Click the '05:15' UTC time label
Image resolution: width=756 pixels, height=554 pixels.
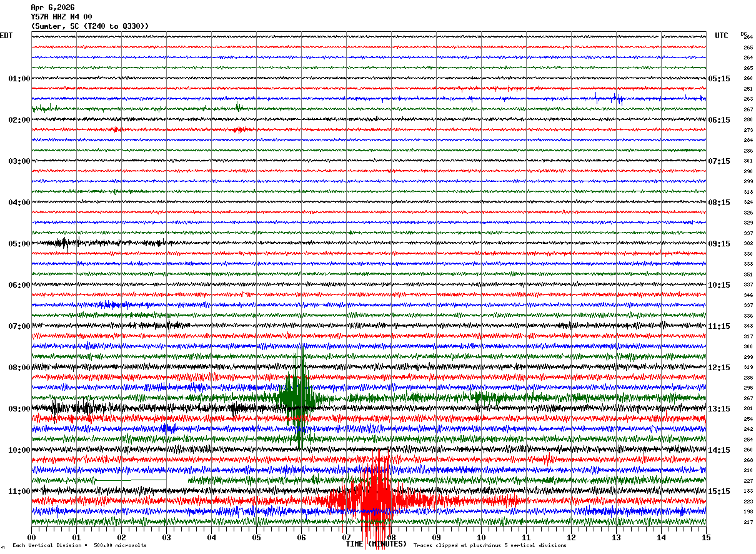[x=719, y=79]
